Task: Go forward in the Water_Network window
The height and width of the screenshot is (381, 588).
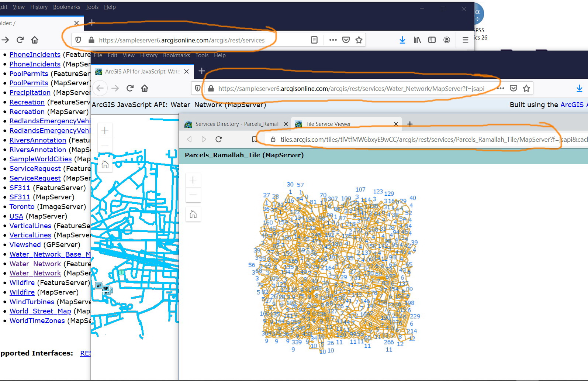Action: click(115, 88)
